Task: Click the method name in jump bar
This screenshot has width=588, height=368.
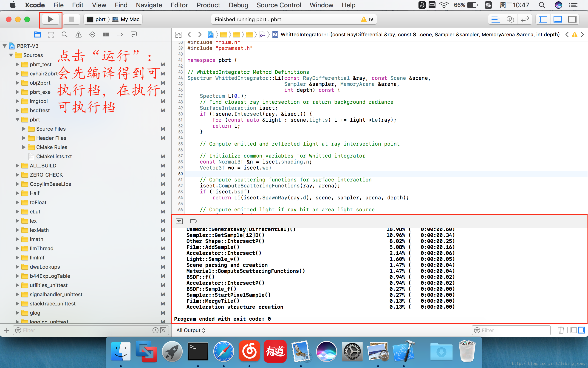Action: click(x=420, y=34)
